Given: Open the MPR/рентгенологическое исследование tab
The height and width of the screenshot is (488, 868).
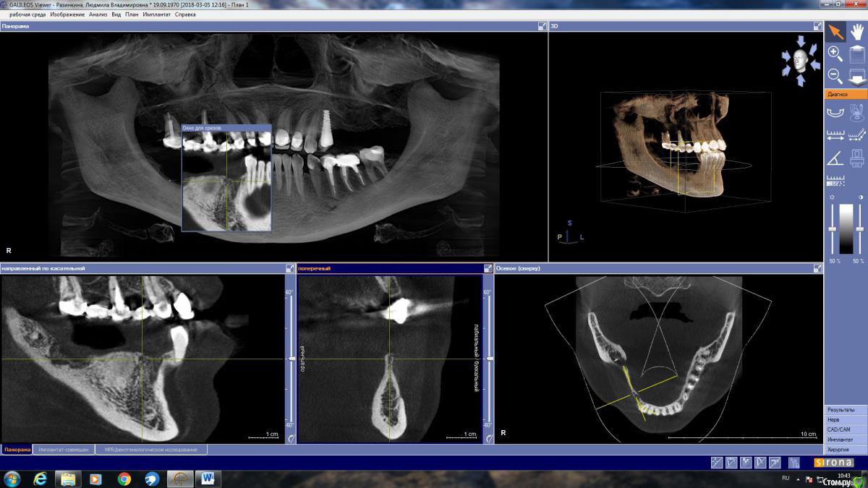Looking at the screenshot, I should [x=150, y=450].
